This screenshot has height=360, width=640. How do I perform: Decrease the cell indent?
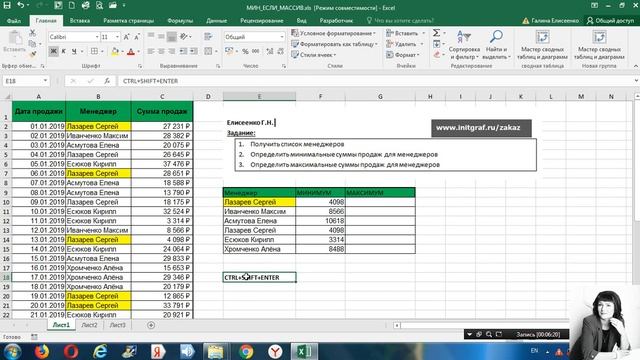tap(183, 51)
